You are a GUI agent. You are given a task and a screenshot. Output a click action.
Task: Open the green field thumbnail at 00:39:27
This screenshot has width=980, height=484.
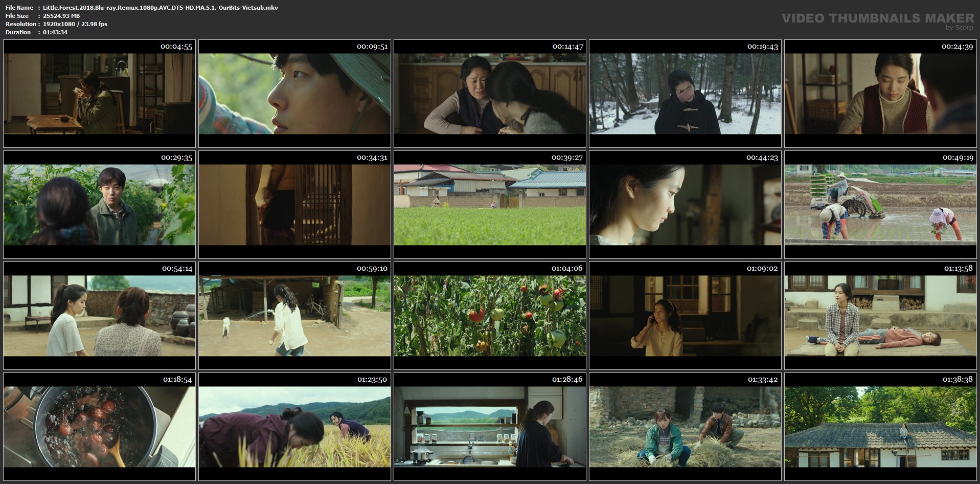point(490,205)
